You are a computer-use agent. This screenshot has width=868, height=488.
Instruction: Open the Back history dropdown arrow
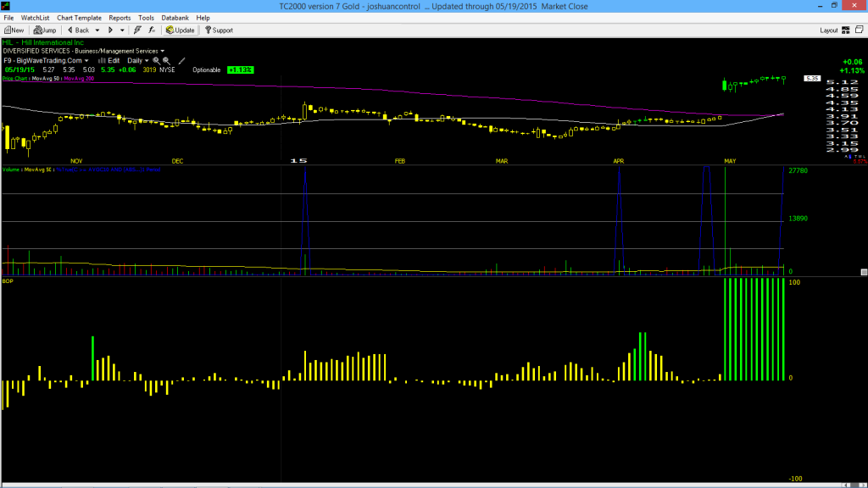(97, 30)
